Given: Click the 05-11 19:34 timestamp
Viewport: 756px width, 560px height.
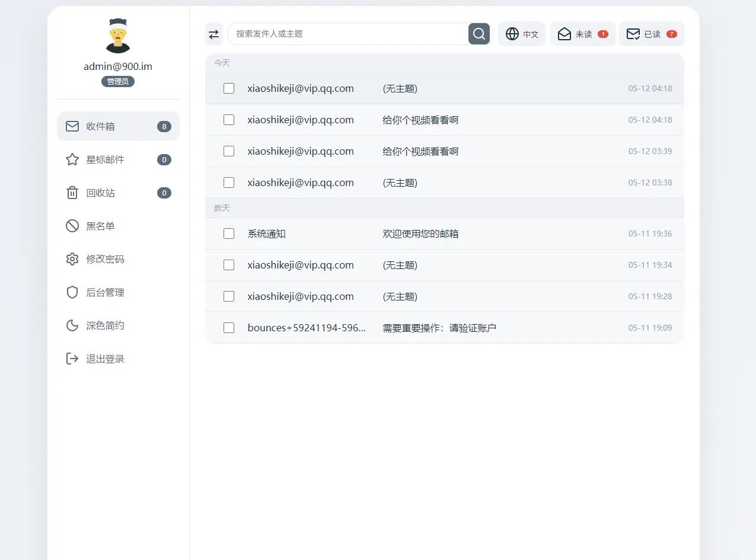Looking at the screenshot, I should coord(650,265).
